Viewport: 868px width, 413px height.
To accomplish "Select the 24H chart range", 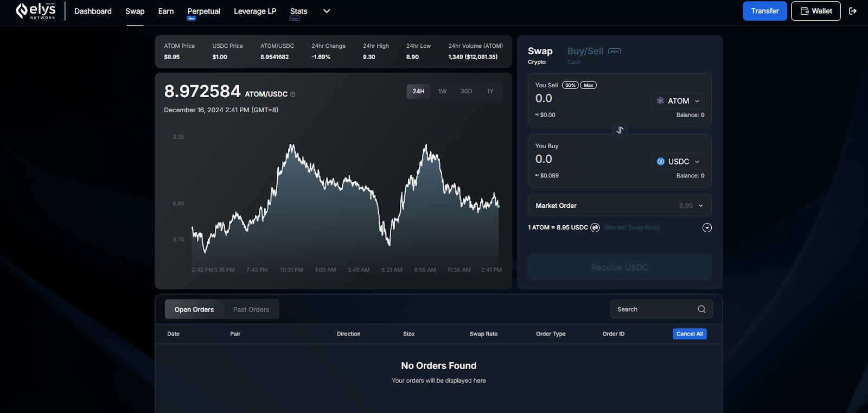I will click(418, 91).
